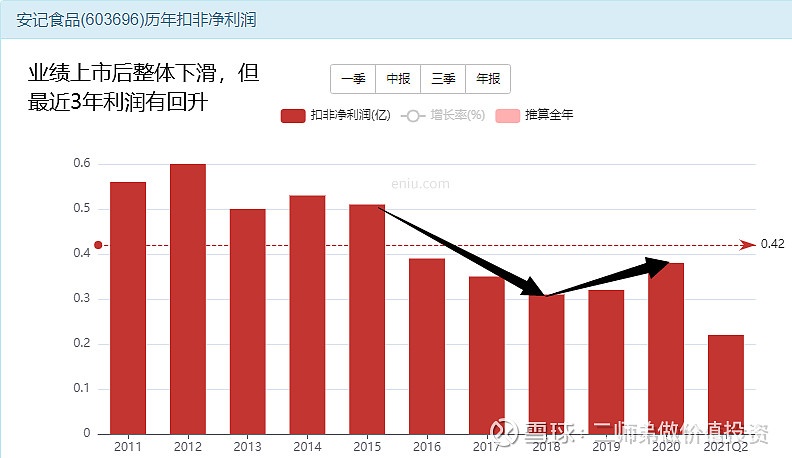
Task: Click the 2021Q2 x-axis label
Action: pyautogui.click(x=726, y=447)
